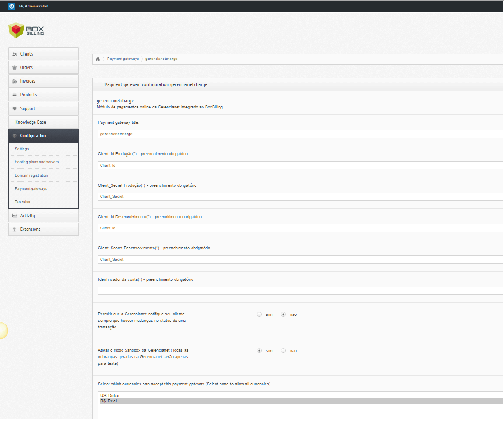Open Tax rules submenu item
Image resolution: width=504 pixels, height=429 pixels.
22,202
